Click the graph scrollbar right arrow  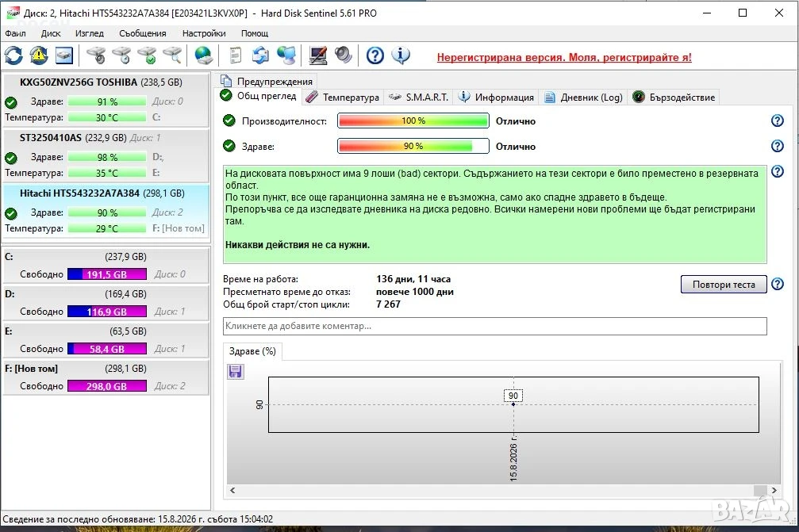774,490
